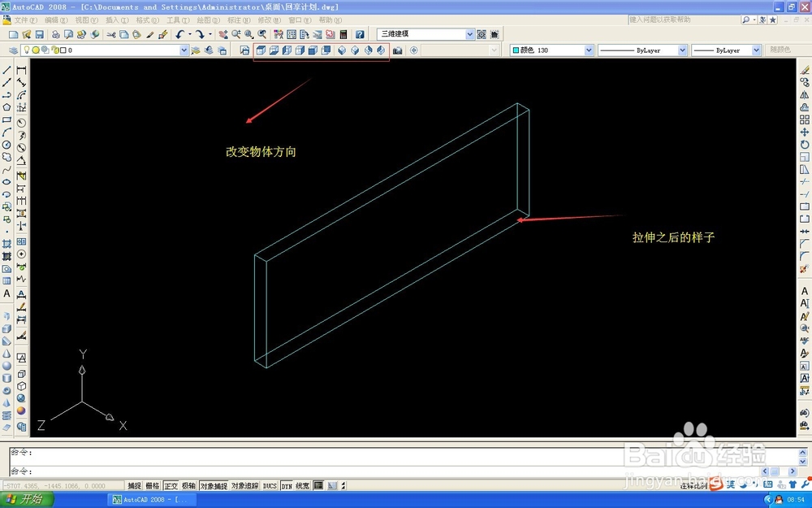Select the Multiline Text tool A in draw toolbar
The width and height of the screenshot is (812, 508).
[x=6, y=293]
